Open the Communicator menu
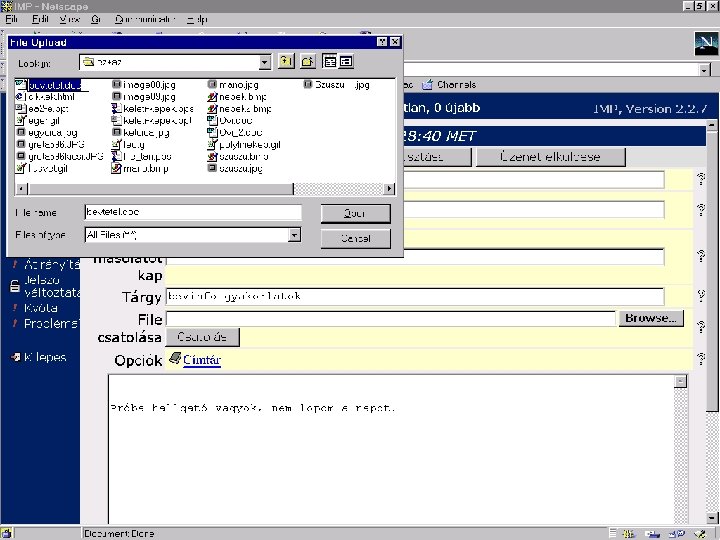The image size is (720, 540). (x=145, y=19)
